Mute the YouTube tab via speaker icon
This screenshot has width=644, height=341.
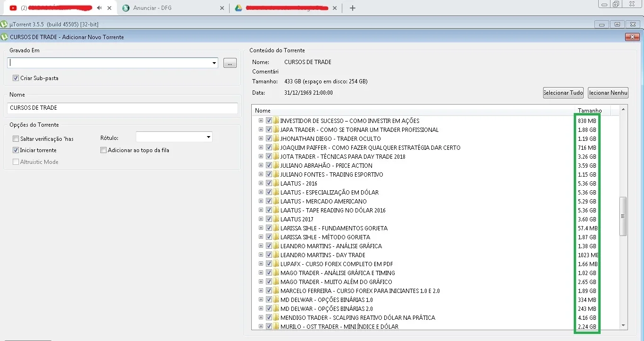(99, 8)
